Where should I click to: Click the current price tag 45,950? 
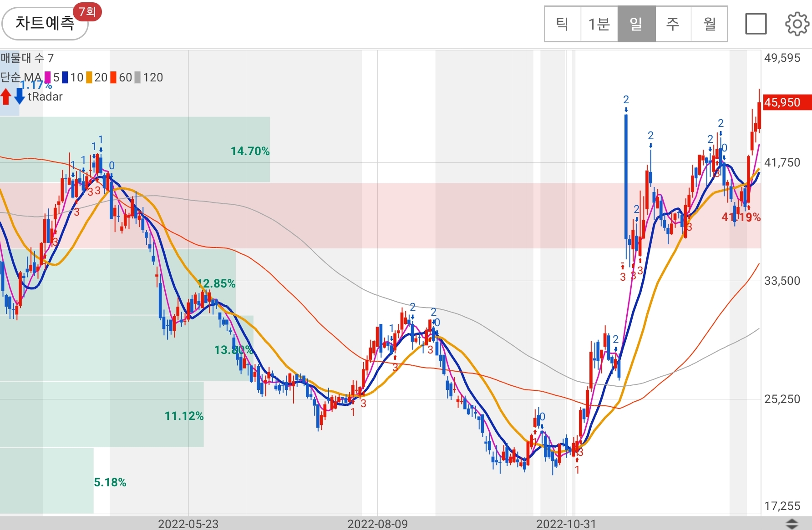pyautogui.click(x=787, y=102)
